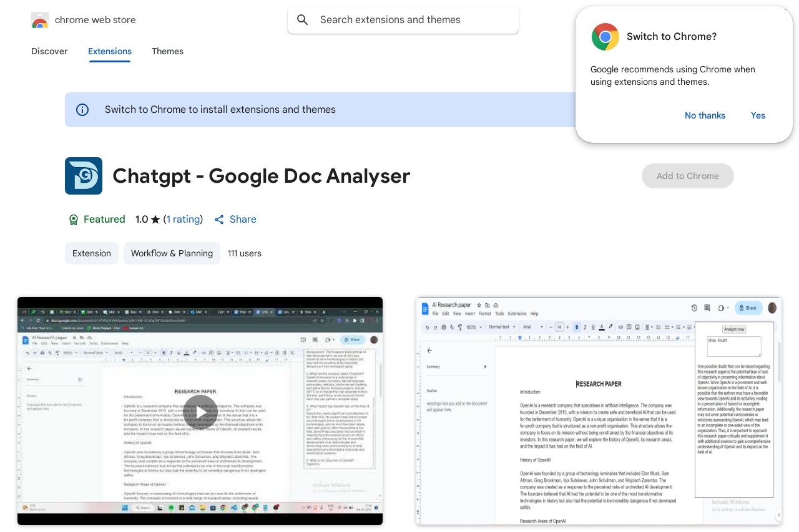Open the Discover tab
The width and height of the screenshot is (799, 532).
(x=49, y=51)
